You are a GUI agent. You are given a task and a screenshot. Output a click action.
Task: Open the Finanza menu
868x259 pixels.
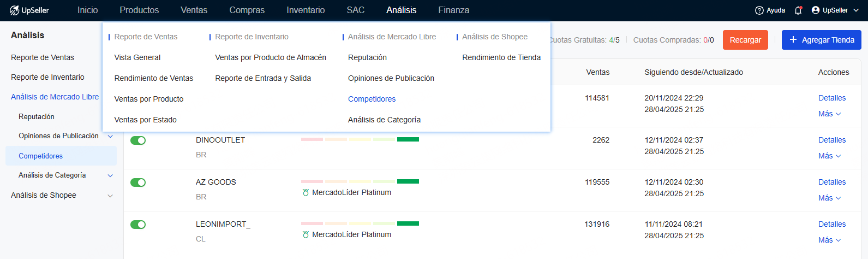tap(454, 10)
